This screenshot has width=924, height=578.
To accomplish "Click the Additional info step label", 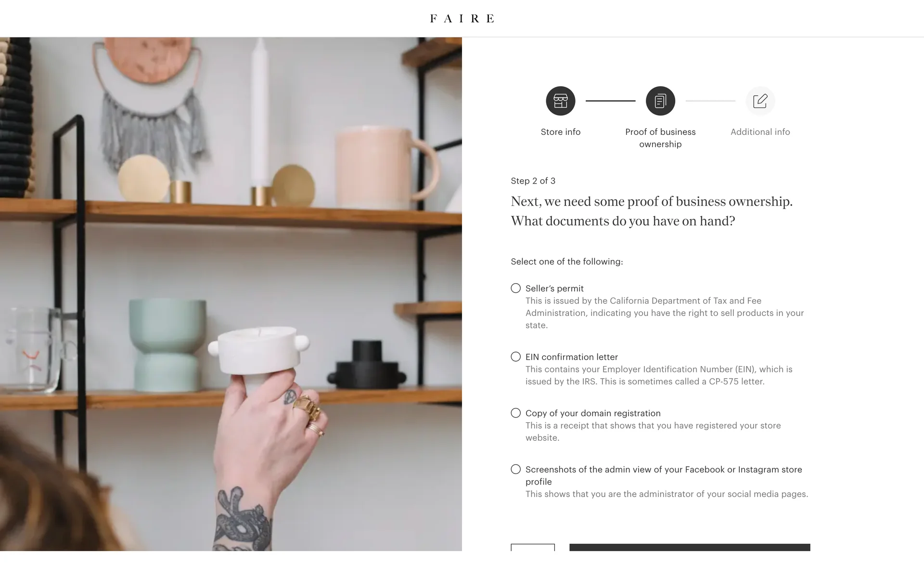I will coord(760,132).
